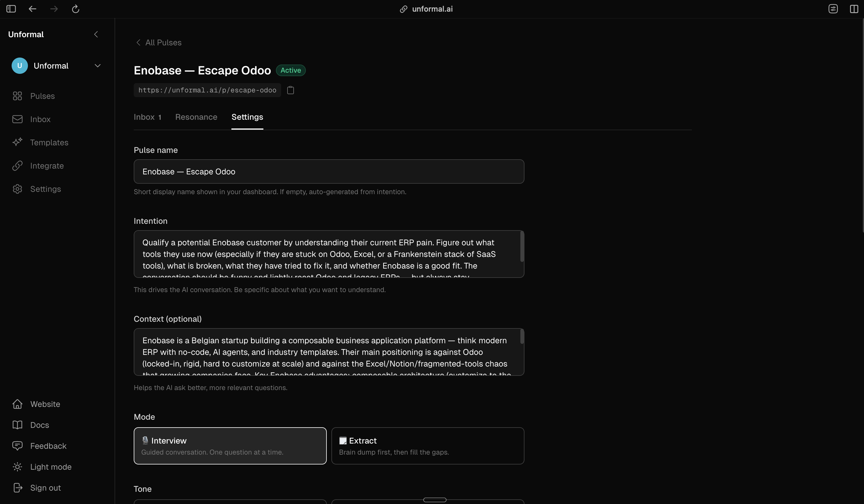Click the Sign out door icon
The image size is (864, 504).
pyautogui.click(x=17, y=488)
